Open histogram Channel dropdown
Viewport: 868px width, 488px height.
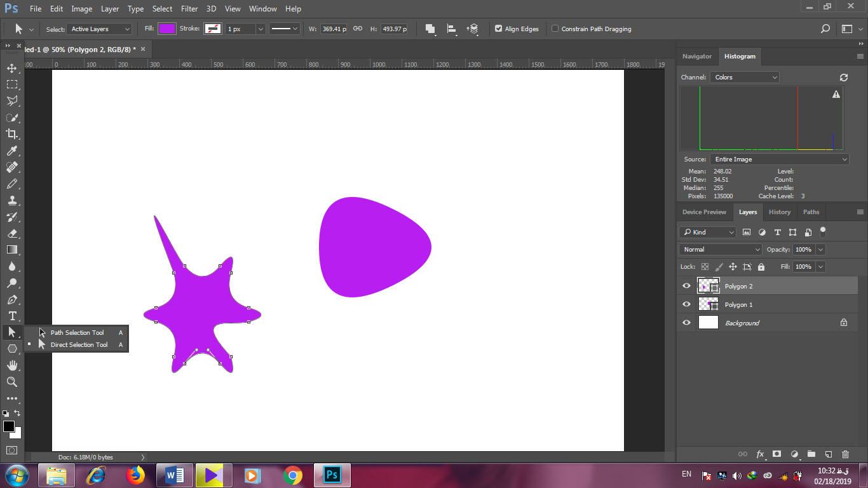coord(744,77)
